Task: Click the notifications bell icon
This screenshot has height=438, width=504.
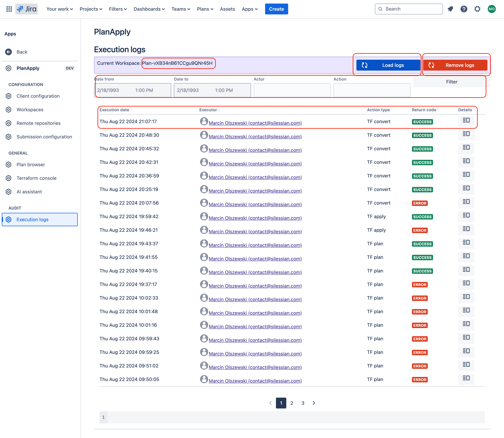Action: [x=450, y=9]
